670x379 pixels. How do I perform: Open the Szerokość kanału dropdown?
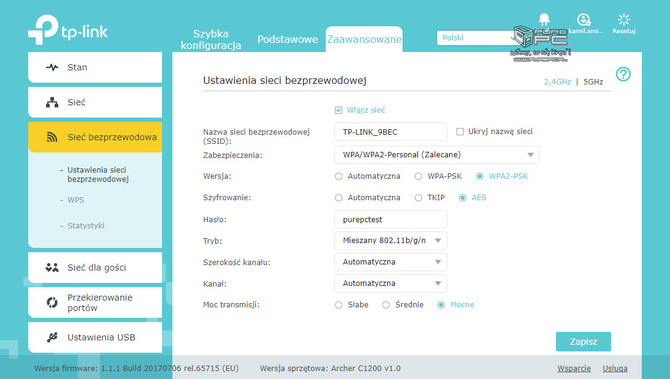pyautogui.click(x=391, y=262)
